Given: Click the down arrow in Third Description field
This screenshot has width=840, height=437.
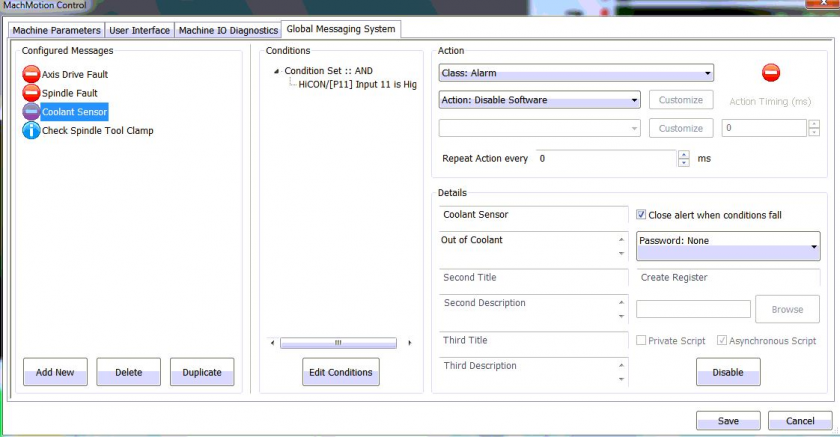Looking at the screenshot, I should pos(621,379).
